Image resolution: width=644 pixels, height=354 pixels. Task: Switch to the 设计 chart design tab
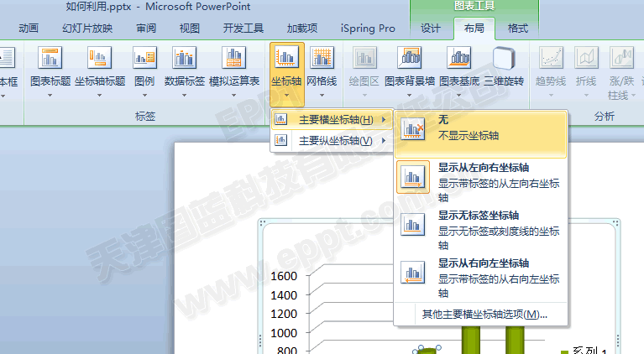[431, 29]
